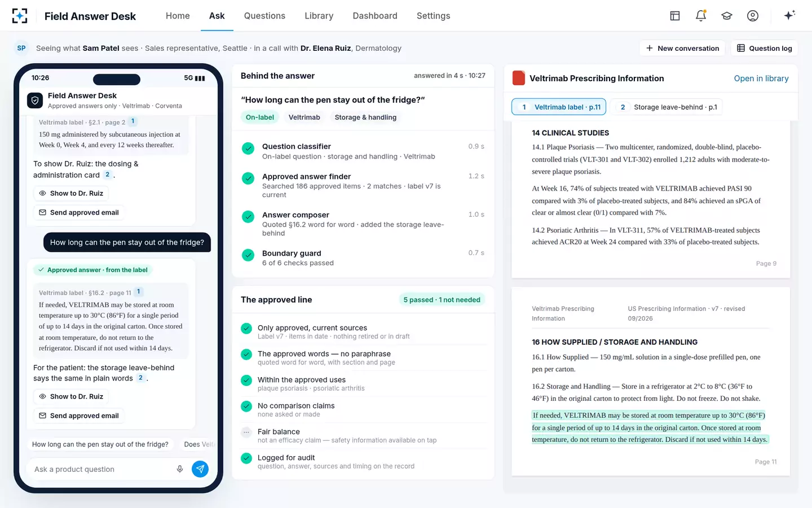Viewport: 812px width, 508px height.
Task: Tap the blue send arrow button
Action: point(200,469)
